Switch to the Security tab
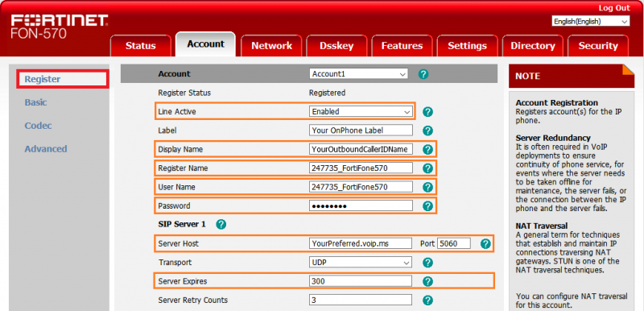644x311 pixels. tap(598, 46)
